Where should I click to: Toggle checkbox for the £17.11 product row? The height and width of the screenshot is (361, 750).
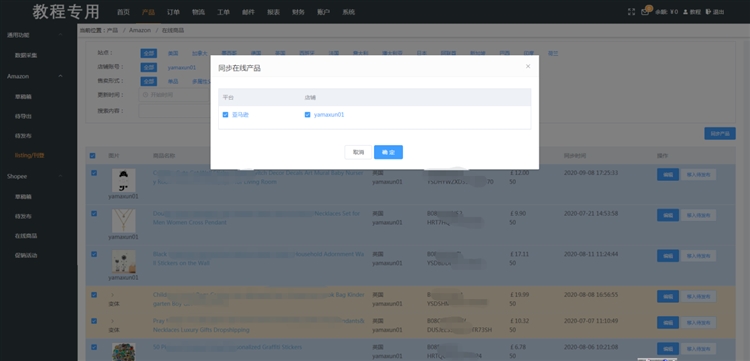tap(94, 254)
